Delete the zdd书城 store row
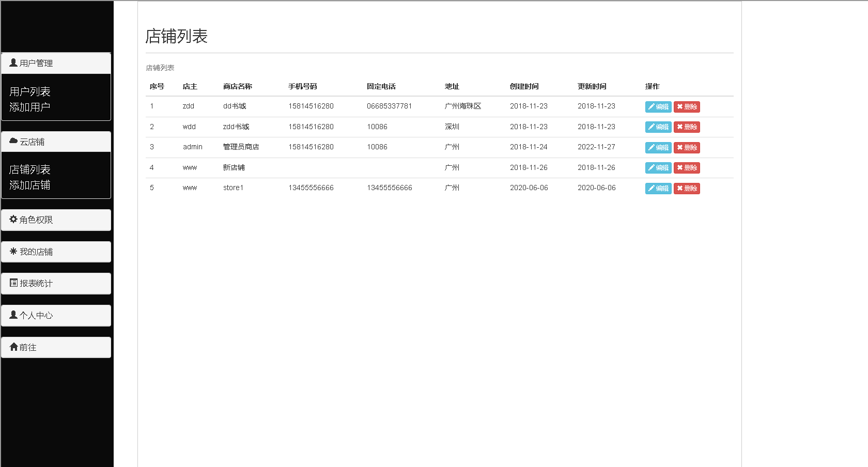Viewport: 868px width, 467px height. coord(687,127)
